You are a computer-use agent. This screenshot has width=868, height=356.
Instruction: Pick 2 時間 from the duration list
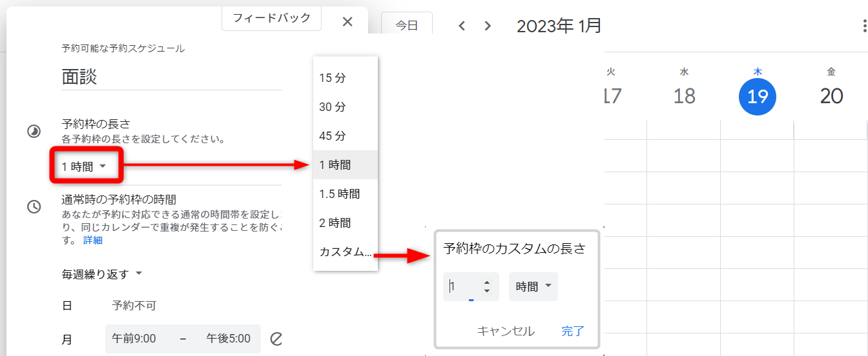(335, 223)
